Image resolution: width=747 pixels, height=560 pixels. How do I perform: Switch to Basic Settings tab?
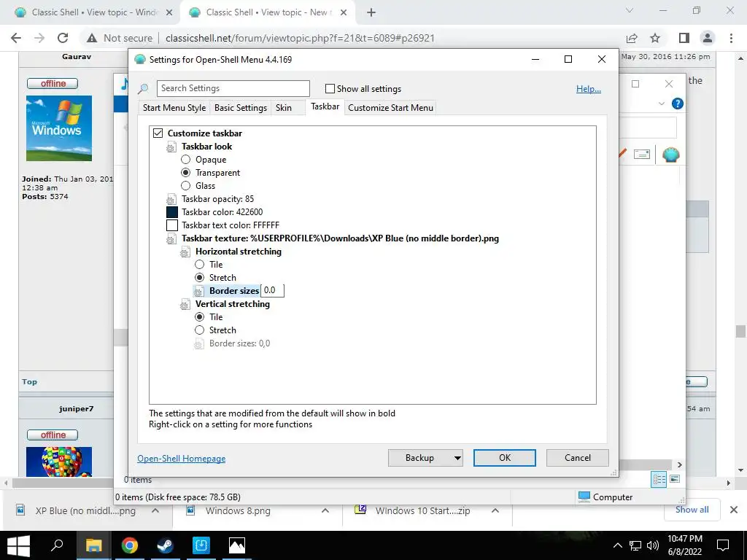[x=241, y=108]
